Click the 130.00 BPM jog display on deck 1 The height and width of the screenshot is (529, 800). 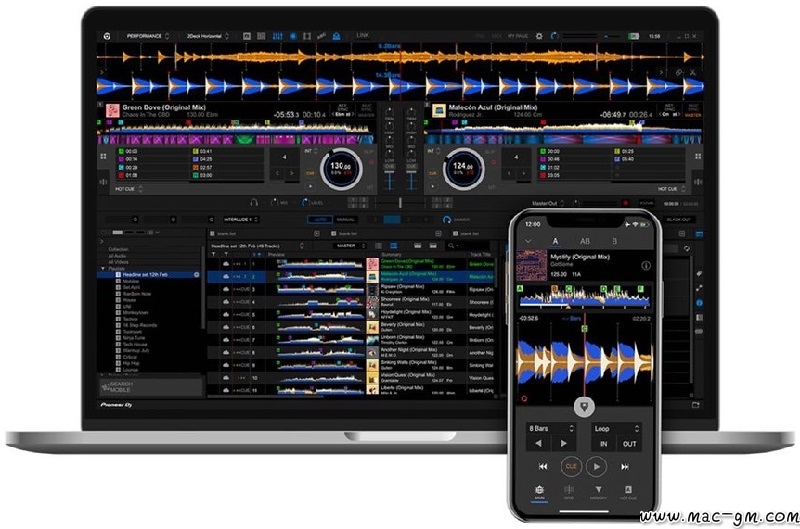coord(341,168)
